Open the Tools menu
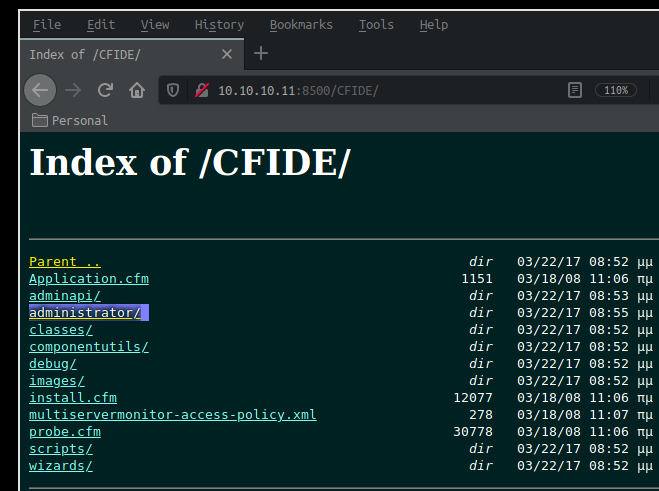Screen dimensions: 659x491 pyautogui.click(x=376, y=24)
